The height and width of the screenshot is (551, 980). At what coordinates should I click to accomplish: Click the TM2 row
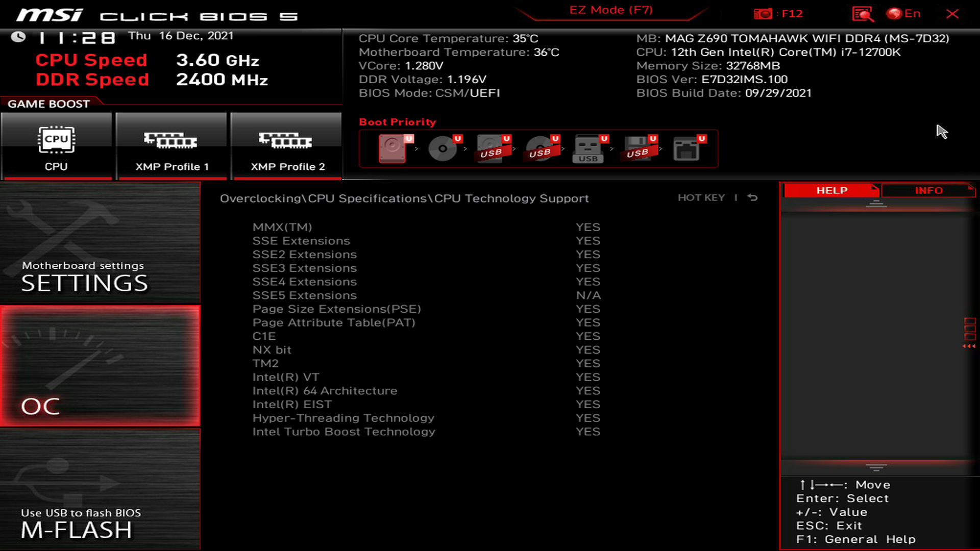pos(426,363)
